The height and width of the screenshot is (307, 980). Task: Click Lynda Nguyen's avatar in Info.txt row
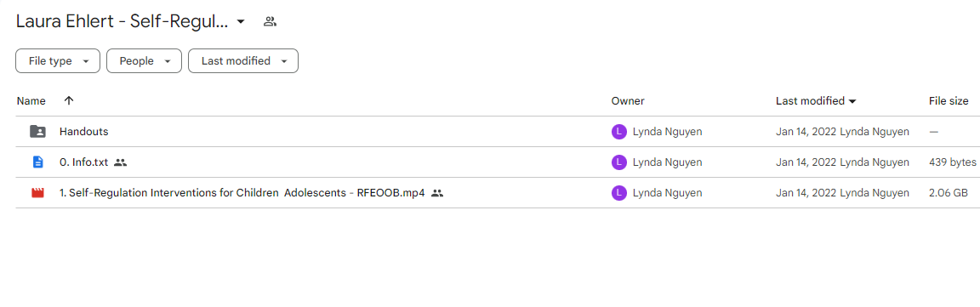618,162
